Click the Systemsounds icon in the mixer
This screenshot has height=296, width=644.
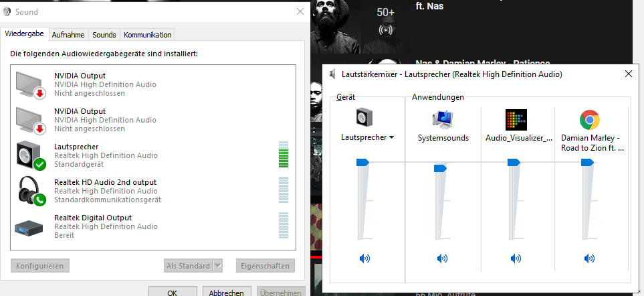point(442,120)
